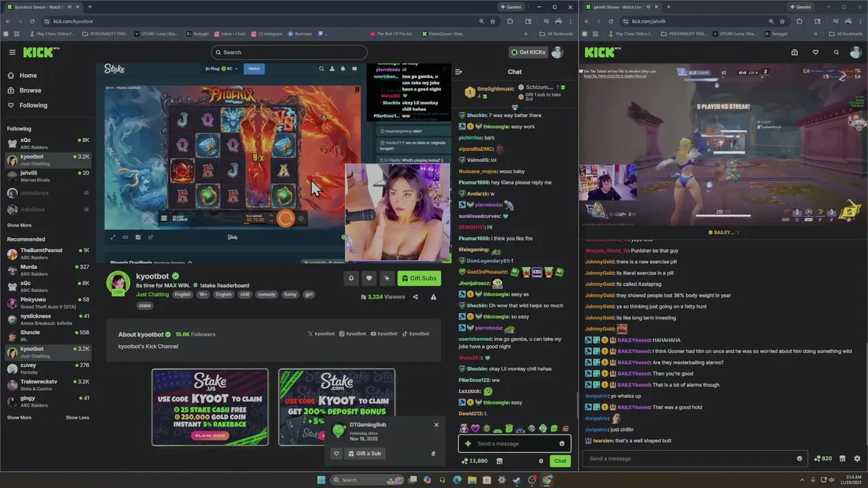This screenshot has width=868, height=488.
Task: Click kyootbot chat message input
Action: (x=514, y=444)
